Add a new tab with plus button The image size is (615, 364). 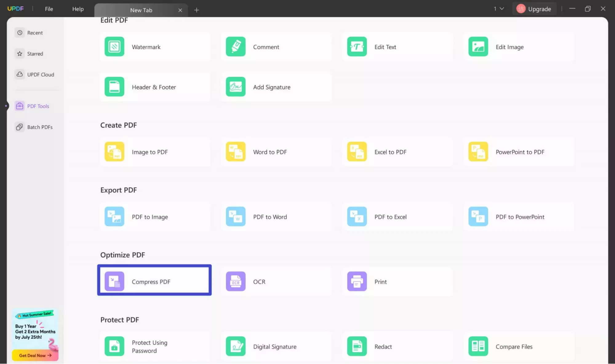coord(197,10)
